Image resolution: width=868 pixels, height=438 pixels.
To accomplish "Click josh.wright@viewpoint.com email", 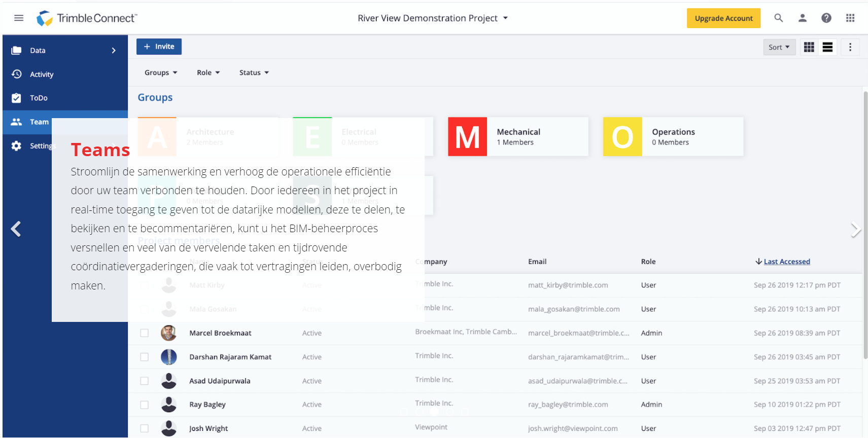I will 573,428.
